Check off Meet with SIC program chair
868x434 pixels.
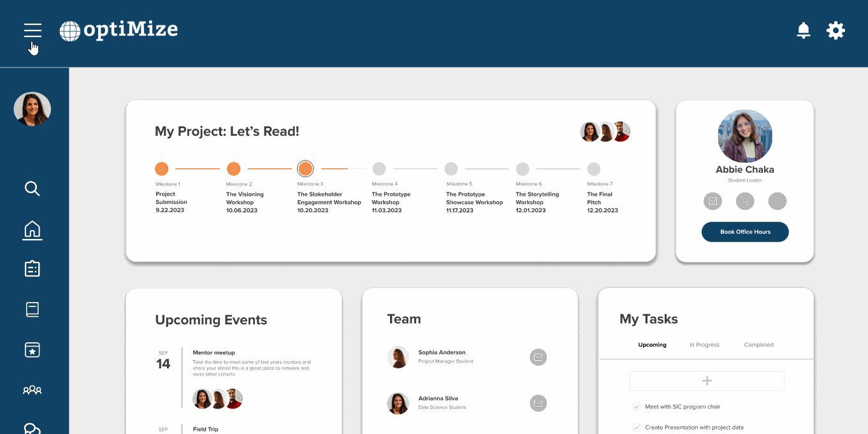tap(636, 407)
